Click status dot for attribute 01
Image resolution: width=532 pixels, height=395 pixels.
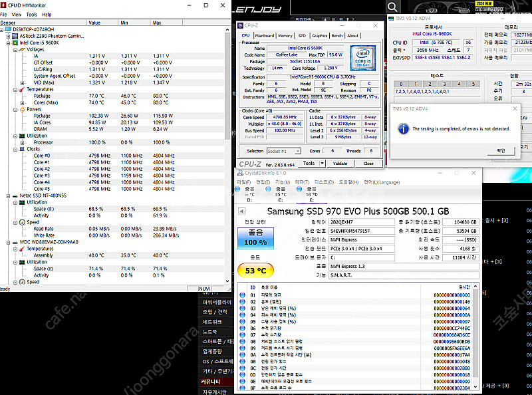(242, 295)
